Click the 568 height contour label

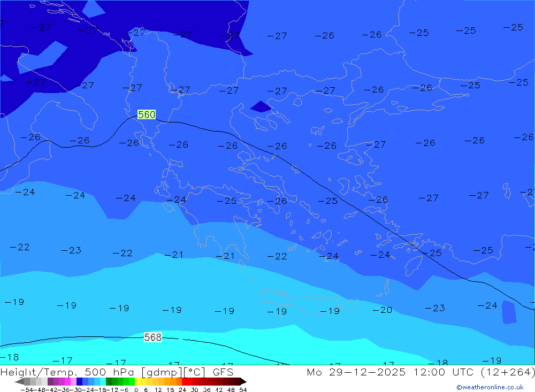click(x=152, y=337)
